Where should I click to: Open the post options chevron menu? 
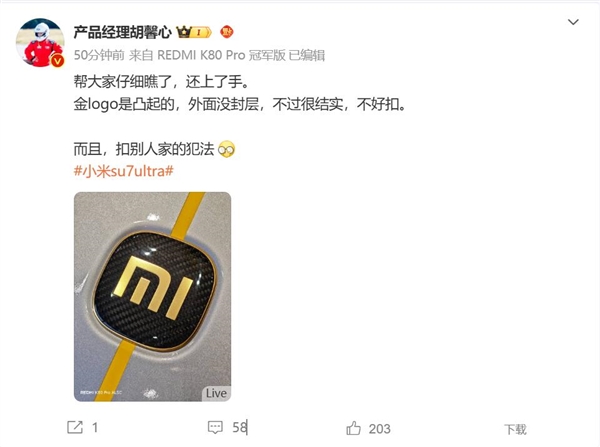(x=573, y=22)
